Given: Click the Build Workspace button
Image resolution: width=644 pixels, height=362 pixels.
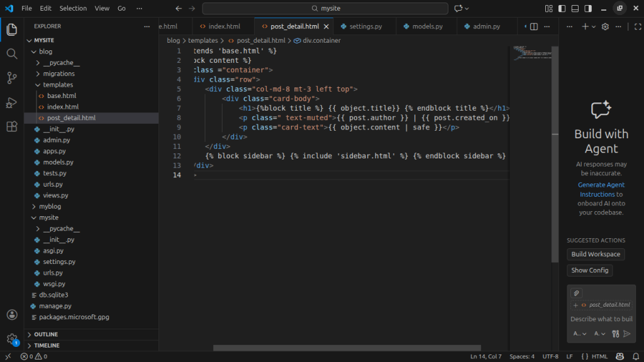Looking at the screenshot, I should pyautogui.click(x=595, y=255).
